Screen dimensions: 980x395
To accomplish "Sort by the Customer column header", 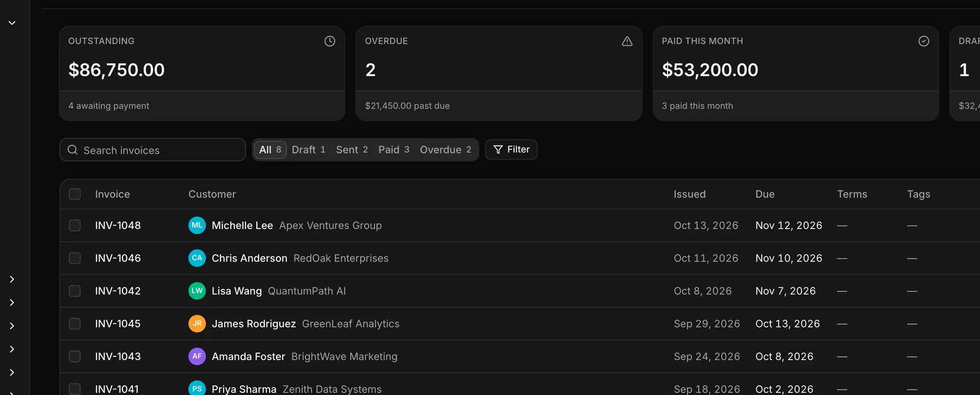I will point(212,194).
